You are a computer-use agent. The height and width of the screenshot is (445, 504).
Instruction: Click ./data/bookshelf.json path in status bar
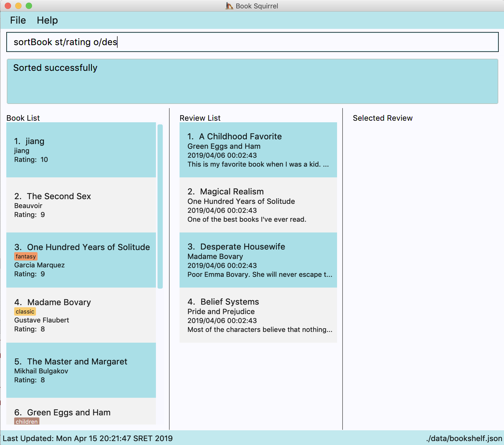pyautogui.click(x=464, y=438)
